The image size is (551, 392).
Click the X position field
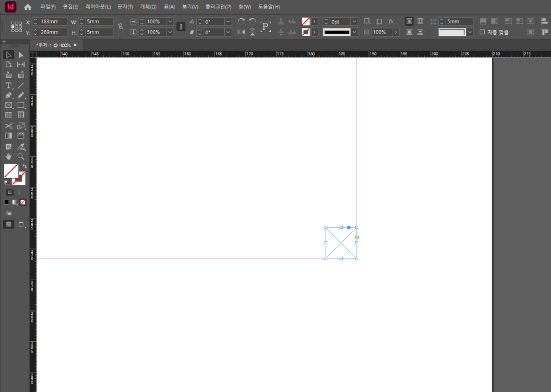point(52,22)
